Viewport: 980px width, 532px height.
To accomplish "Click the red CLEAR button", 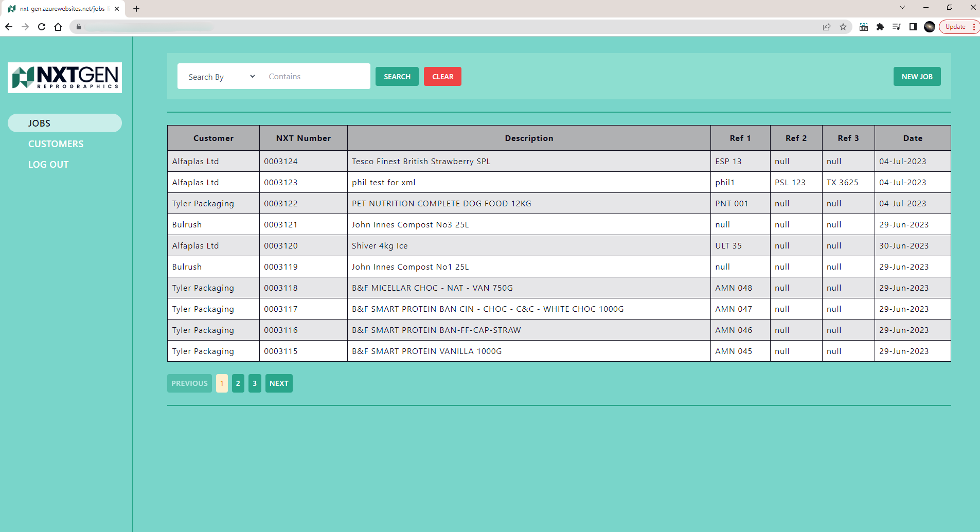I will (x=442, y=77).
